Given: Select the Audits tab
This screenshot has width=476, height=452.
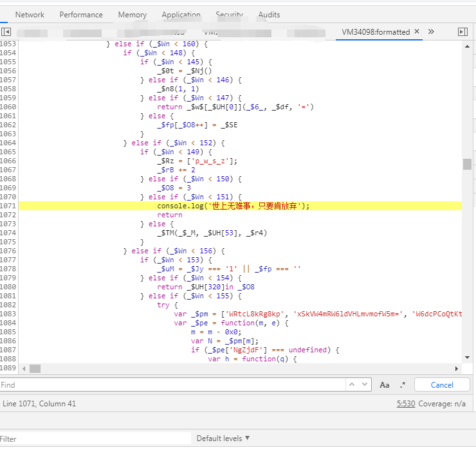Looking at the screenshot, I should [269, 15].
